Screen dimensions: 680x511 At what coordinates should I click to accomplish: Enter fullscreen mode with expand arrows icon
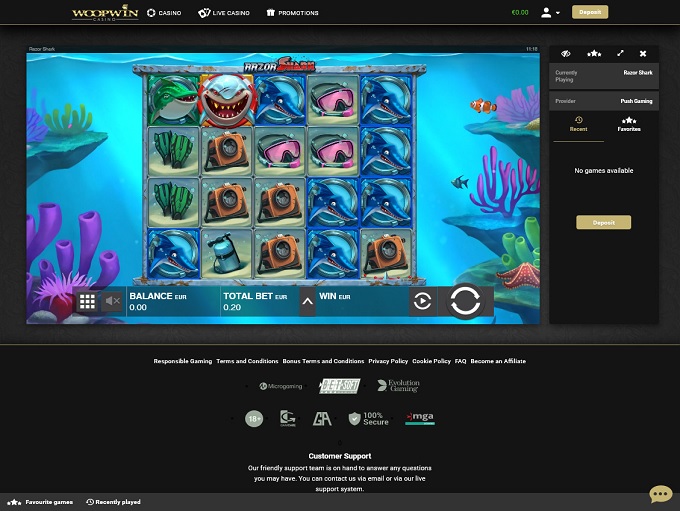pyautogui.click(x=620, y=53)
